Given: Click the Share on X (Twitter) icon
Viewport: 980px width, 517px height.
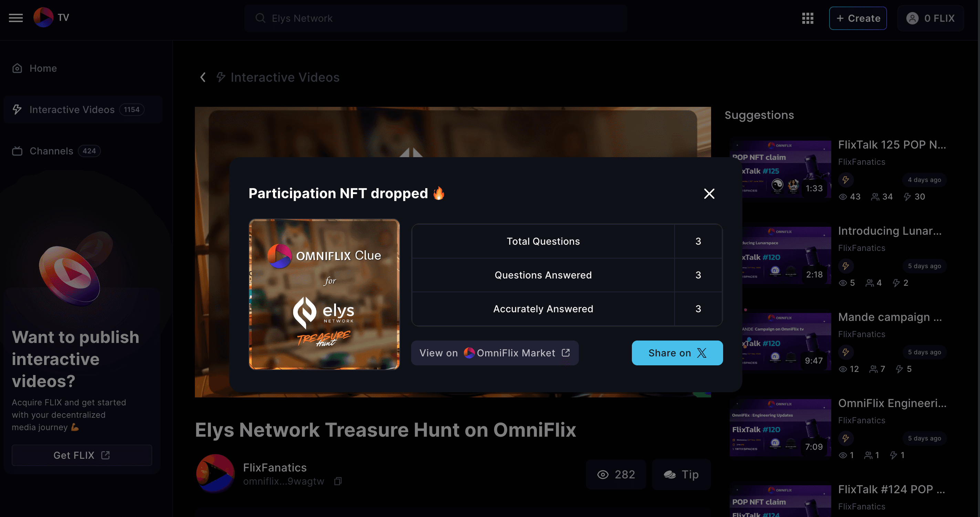Looking at the screenshot, I should click(x=701, y=352).
